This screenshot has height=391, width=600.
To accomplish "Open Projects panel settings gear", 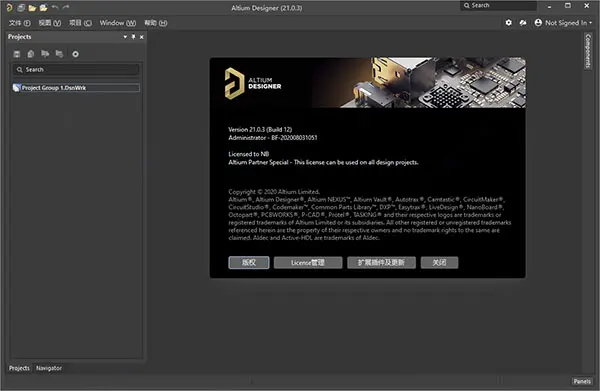I will coord(75,54).
